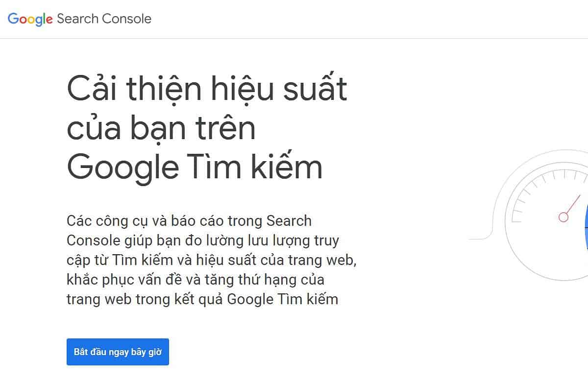Click the heading line "của bạn trên"

[x=161, y=128]
